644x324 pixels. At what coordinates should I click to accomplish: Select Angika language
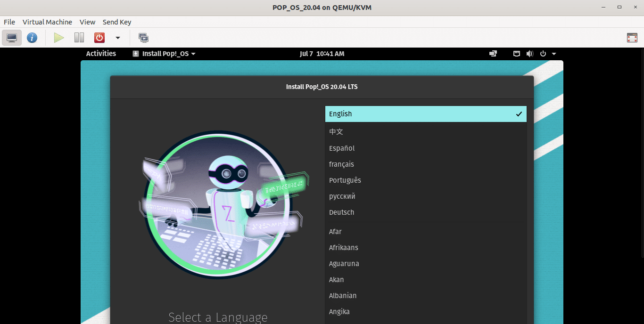point(426,312)
